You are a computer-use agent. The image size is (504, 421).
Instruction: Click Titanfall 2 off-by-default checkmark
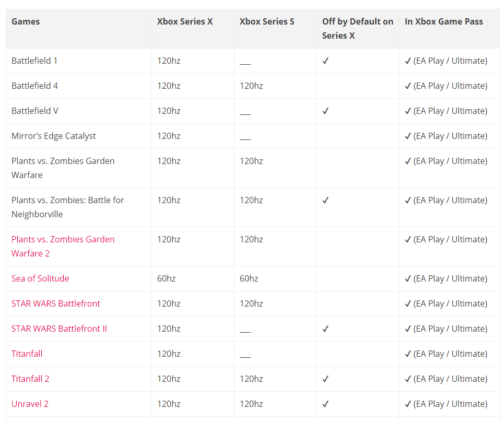pos(325,379)
